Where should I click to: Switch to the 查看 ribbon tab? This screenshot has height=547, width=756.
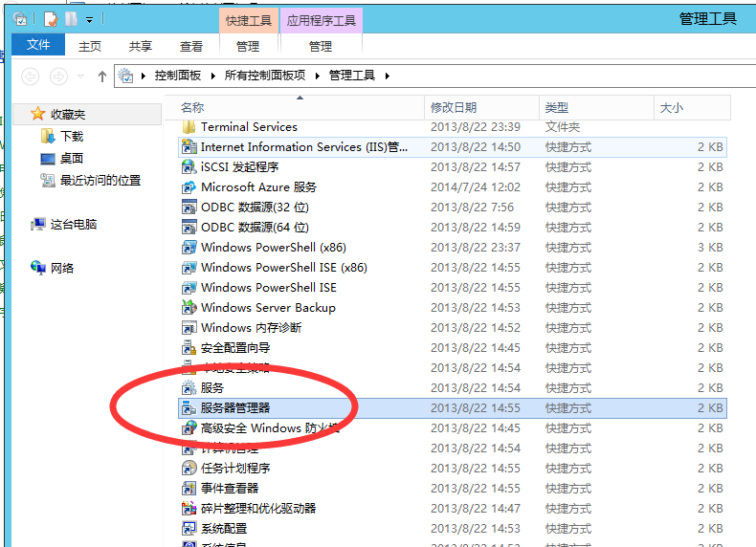191,46
